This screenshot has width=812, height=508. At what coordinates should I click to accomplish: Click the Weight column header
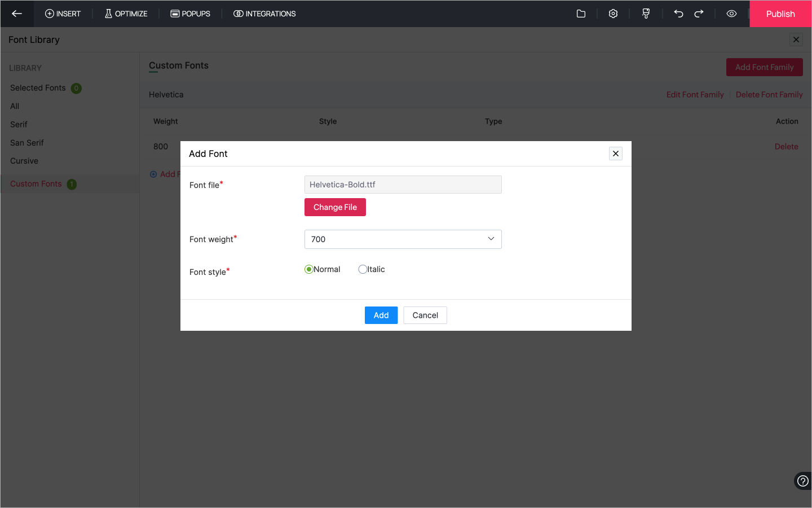[165, 121]
